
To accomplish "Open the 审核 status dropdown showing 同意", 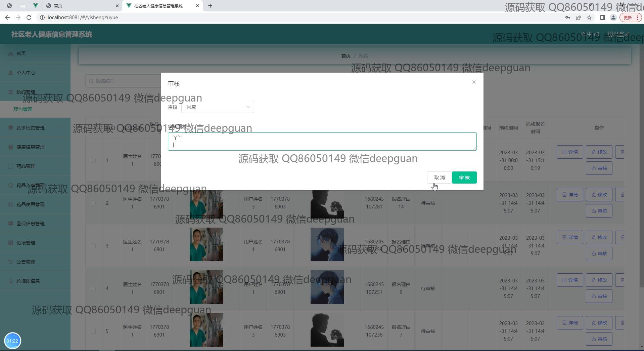I will coord(218,107).
